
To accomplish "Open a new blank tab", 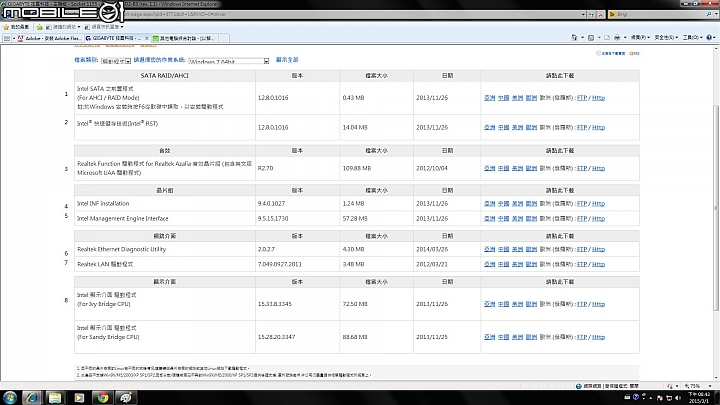I will click(224, 39).
